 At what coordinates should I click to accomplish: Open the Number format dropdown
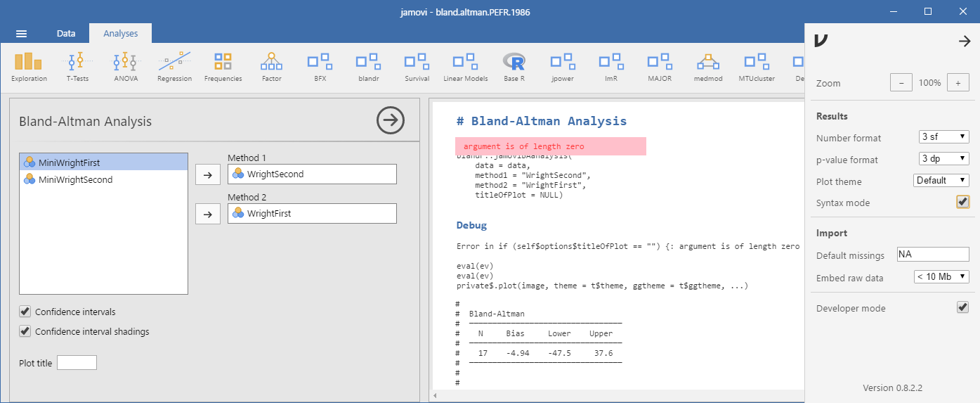pyautogui.click(x=943, y=137)
